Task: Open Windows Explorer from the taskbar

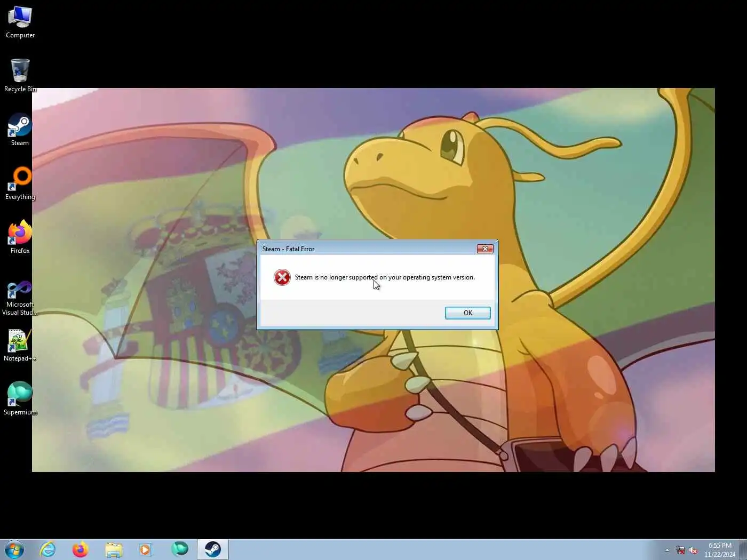Action: [x=113, y=549]
